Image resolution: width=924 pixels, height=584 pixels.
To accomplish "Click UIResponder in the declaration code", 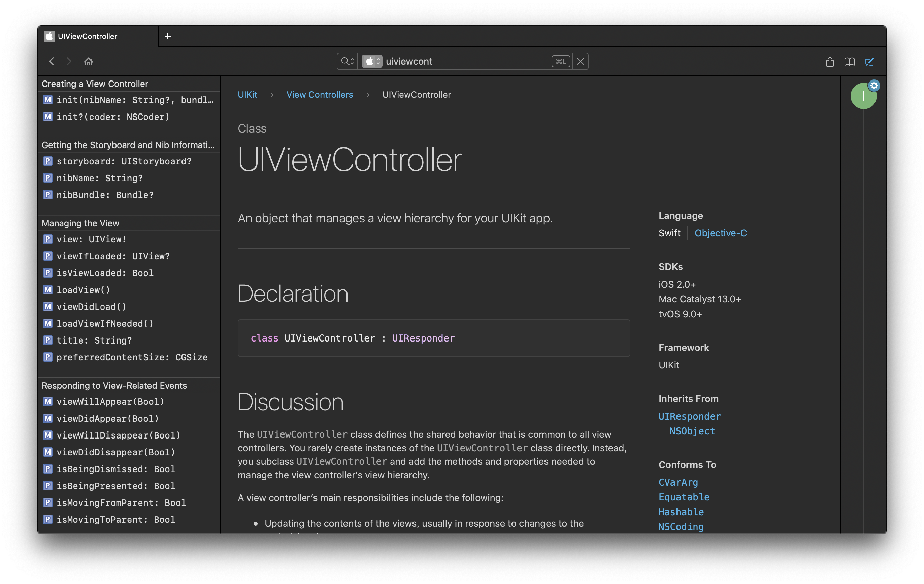I will click(423, 338).
